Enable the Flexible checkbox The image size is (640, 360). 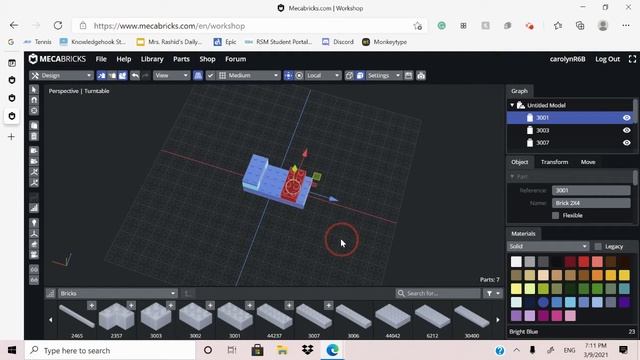(556, 216)
